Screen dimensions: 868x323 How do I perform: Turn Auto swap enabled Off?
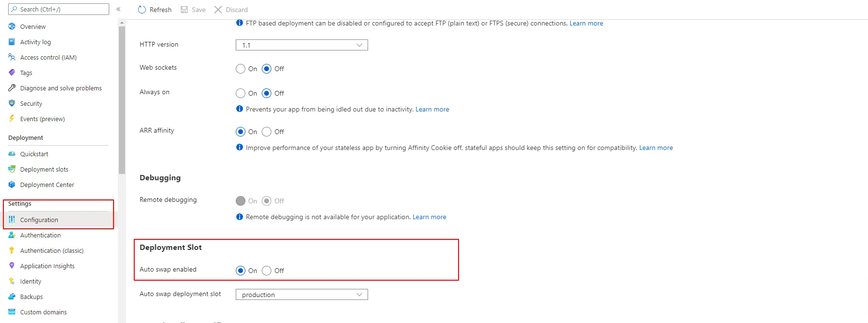pos(267,271)
